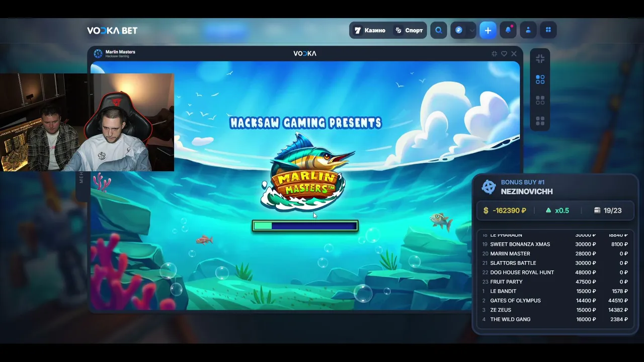
Task: Select the SWEET BONANZA XMAS row
Action: (555, 244)
